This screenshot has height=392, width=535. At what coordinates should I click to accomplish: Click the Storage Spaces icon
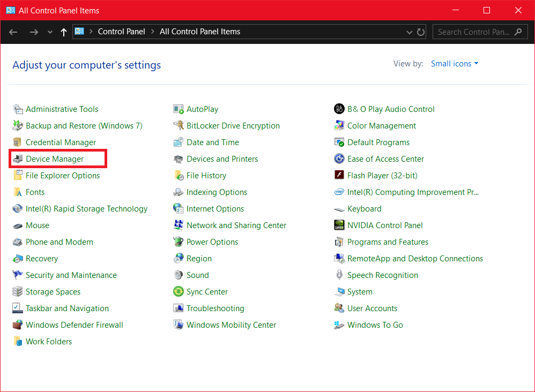[18, 292]
